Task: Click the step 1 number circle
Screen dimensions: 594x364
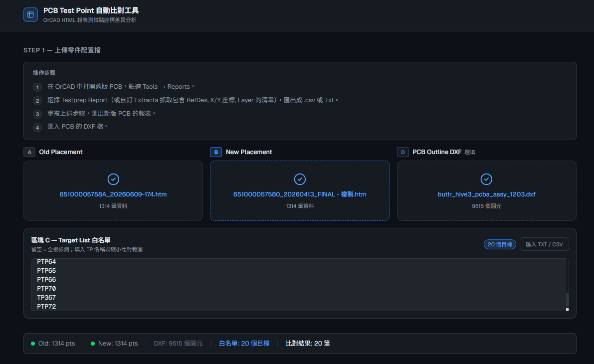Action: tap(37, 87)
